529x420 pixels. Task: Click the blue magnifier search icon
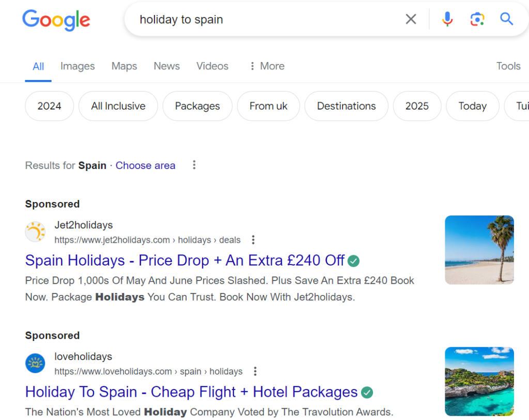(506, 19)
